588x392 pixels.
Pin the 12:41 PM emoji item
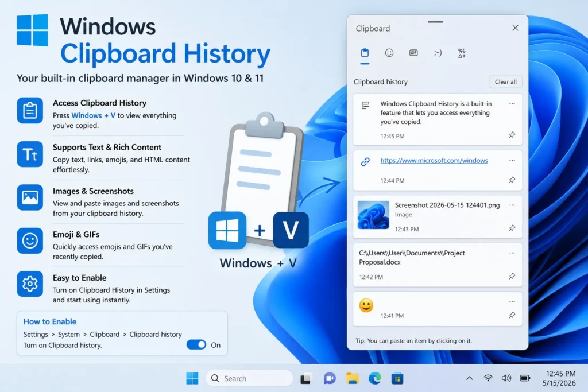tap(512, 315)
